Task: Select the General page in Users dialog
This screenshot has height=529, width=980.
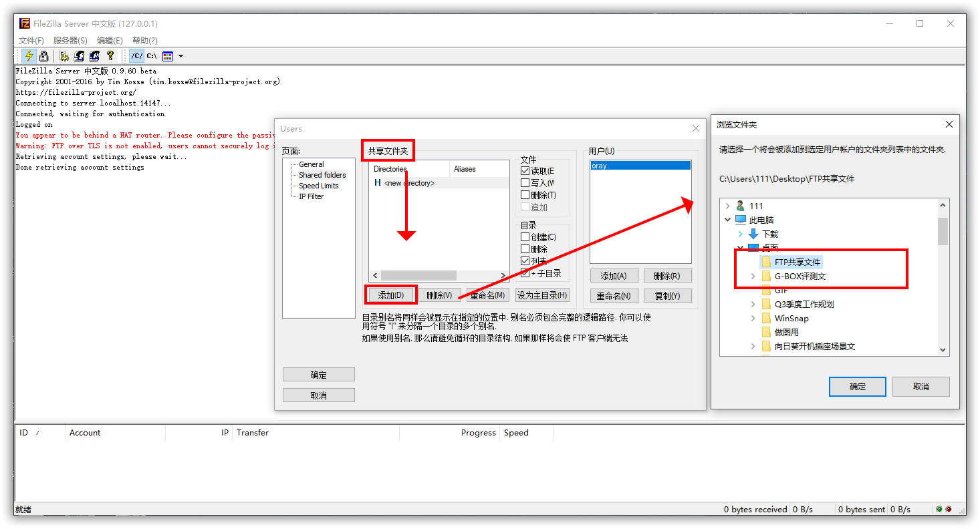Action: pyautogui.click(x=312, y=164)
